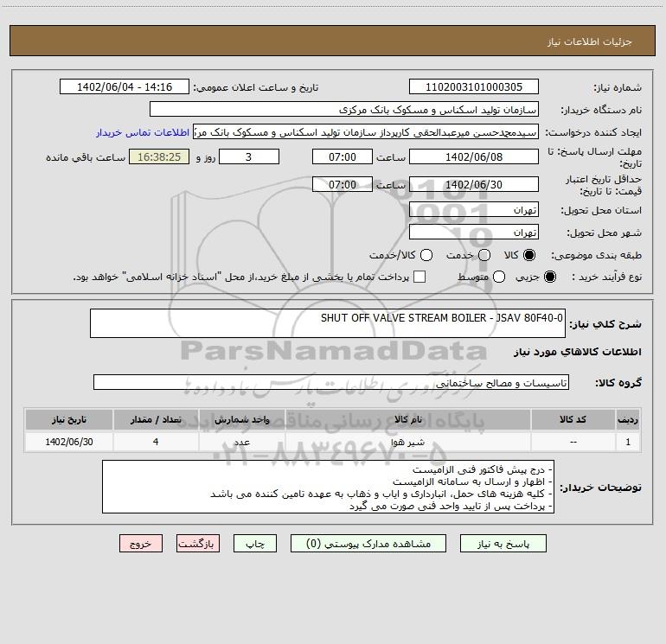Click the خروج exit button
Screen dimensions: 666x644
pyautogui.click(x=141, y=544)
